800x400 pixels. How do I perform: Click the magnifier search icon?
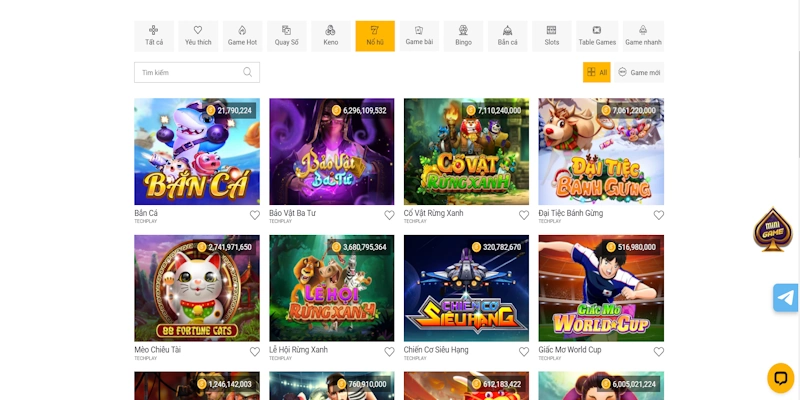click(x=247, y=72)
